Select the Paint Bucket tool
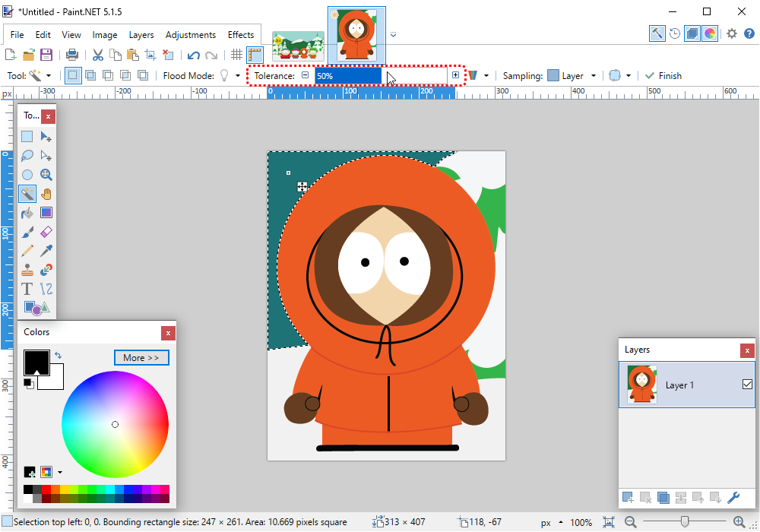Screen dimensions: 760x532 click(27, 213)
